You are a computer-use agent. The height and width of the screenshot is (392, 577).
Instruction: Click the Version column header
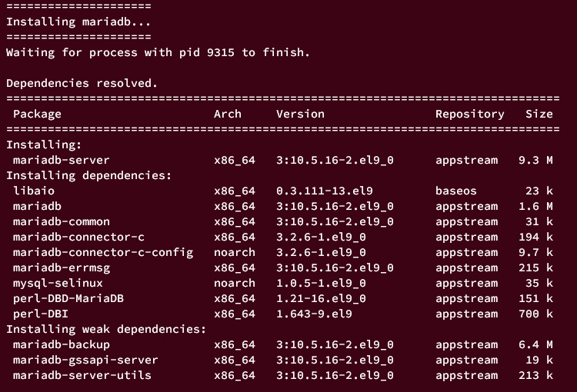pos(300,114)
